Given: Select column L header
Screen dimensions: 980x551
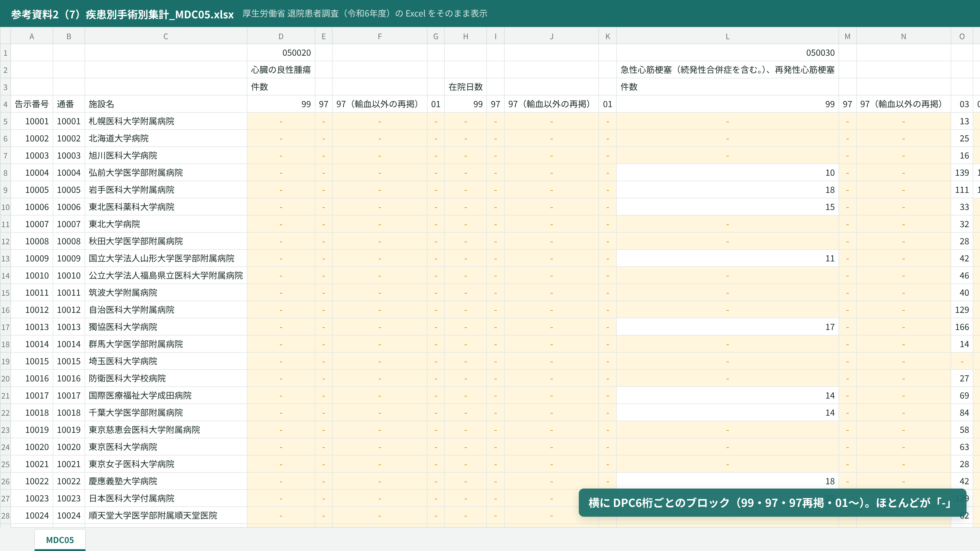Looking at the screenshot, I should (727, 36).
